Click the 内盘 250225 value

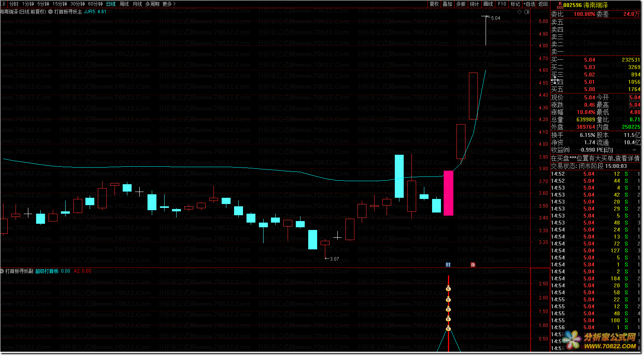pyautogui.click(x=631, y=127)
